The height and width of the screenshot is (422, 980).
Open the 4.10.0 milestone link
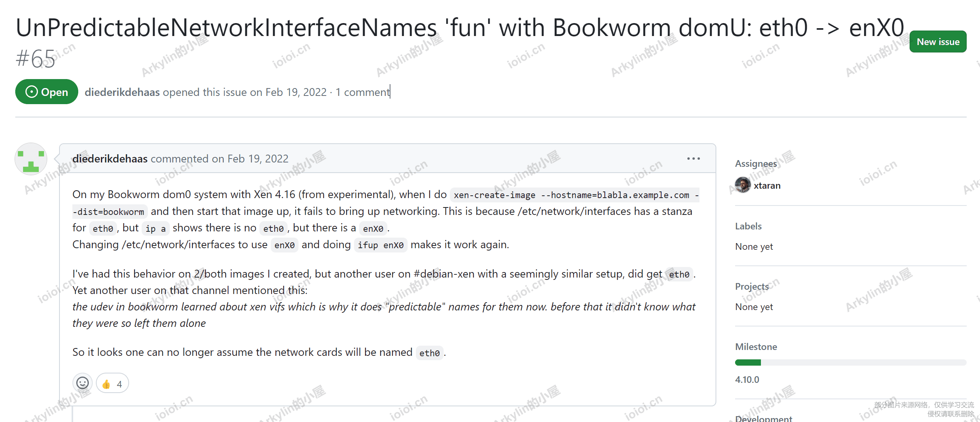[x=747, y=379]
